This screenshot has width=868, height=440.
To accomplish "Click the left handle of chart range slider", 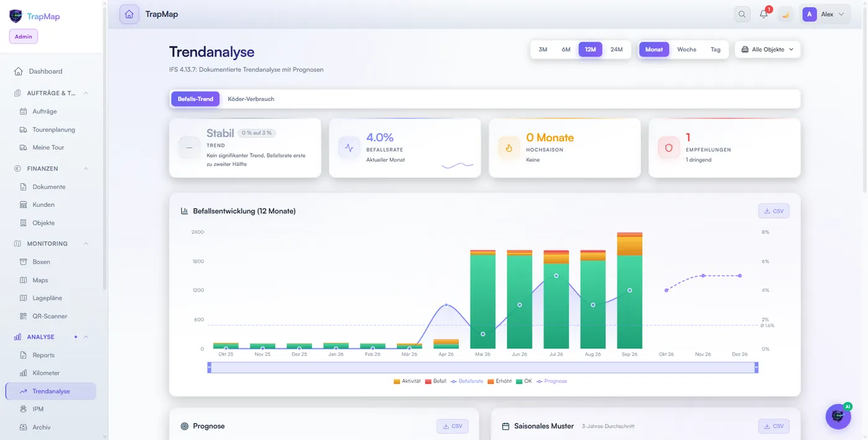I will (209, 367).
